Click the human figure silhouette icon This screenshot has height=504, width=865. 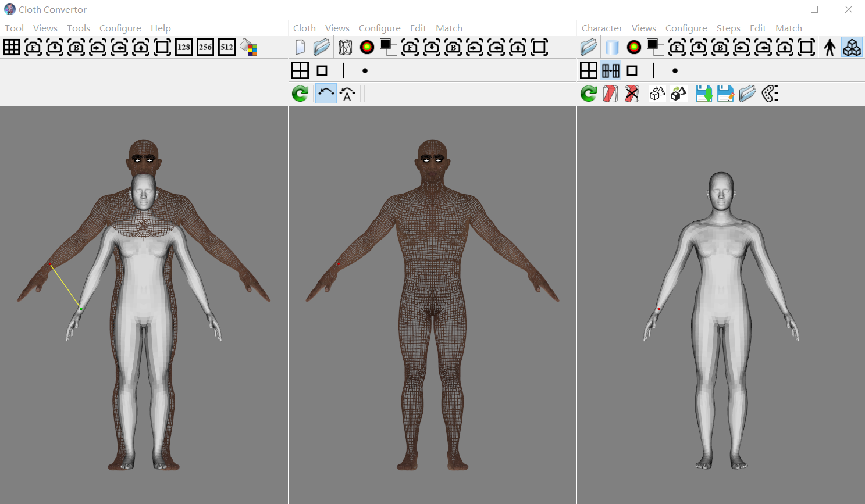(830, 48)
